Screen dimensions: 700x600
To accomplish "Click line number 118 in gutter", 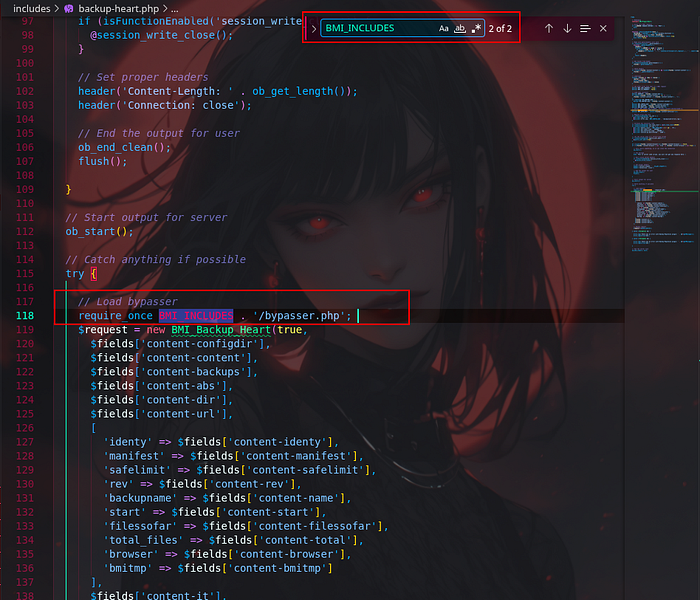I will (25, 316).
